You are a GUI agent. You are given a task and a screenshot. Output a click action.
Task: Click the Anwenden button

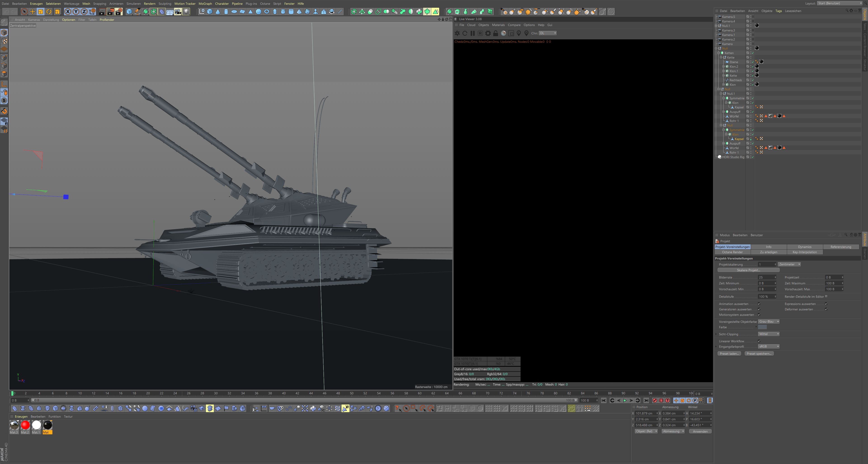pyautogui.click(x=700, y=431)
